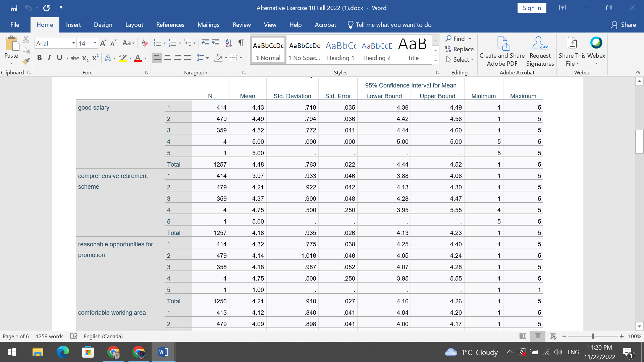Screen dimensions: 644x362
Task: Click the Sort A-Z icon
Action: [228, 43]
